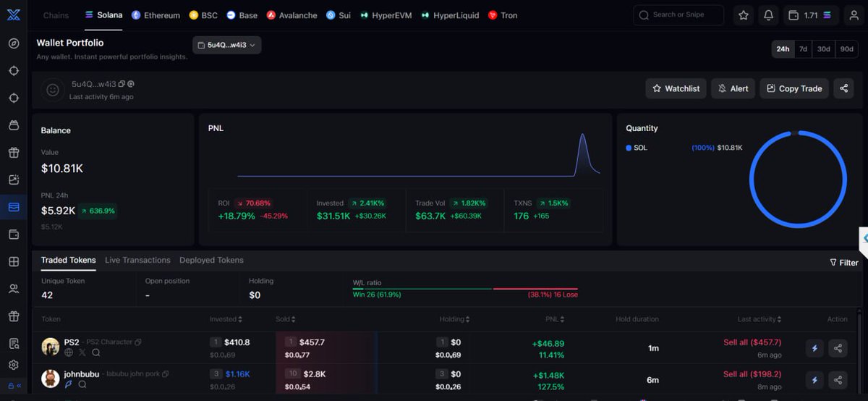Viewport: 868px width, 401px height.
Task: Click the Copy Trade button
Action: pyautogui.click(x=793, y=88)
